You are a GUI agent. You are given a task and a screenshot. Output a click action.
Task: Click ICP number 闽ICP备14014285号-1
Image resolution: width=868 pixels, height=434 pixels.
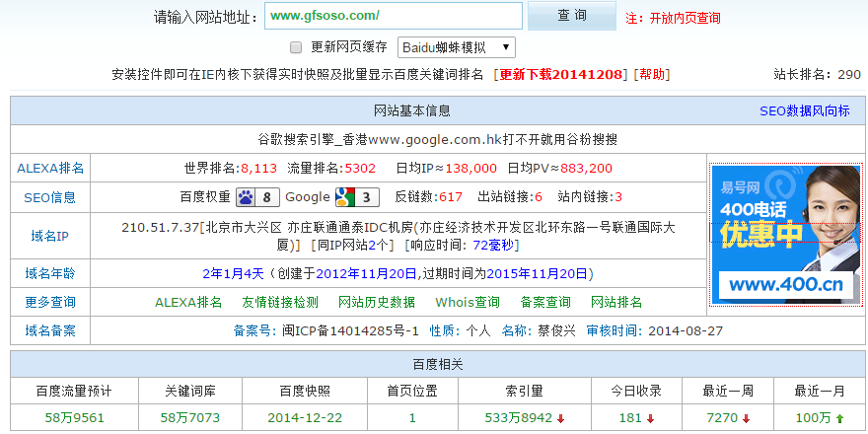click(350, 331)
